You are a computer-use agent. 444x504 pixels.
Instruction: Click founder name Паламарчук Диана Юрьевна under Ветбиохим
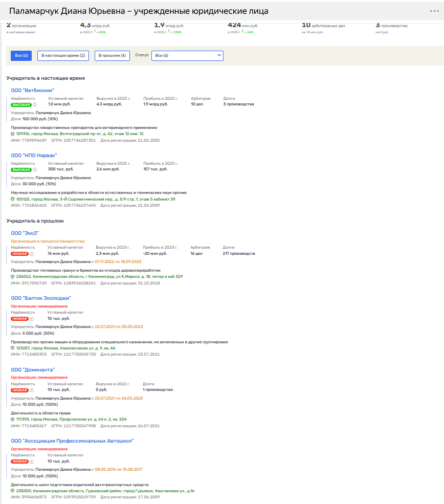click(63, 113)
